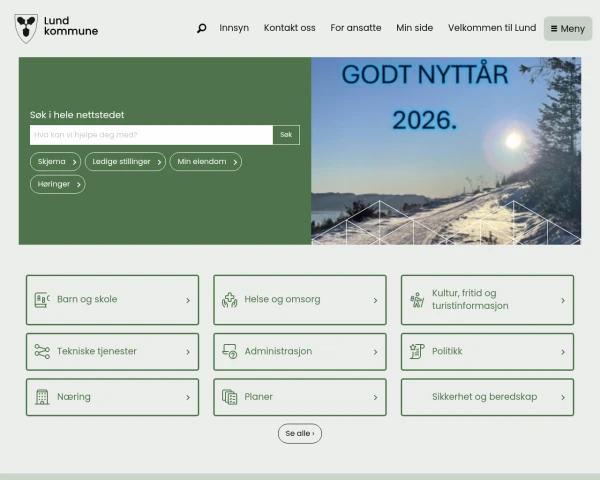
Task: Go to Kontakt oss in the header
Action: coord(289,28)
